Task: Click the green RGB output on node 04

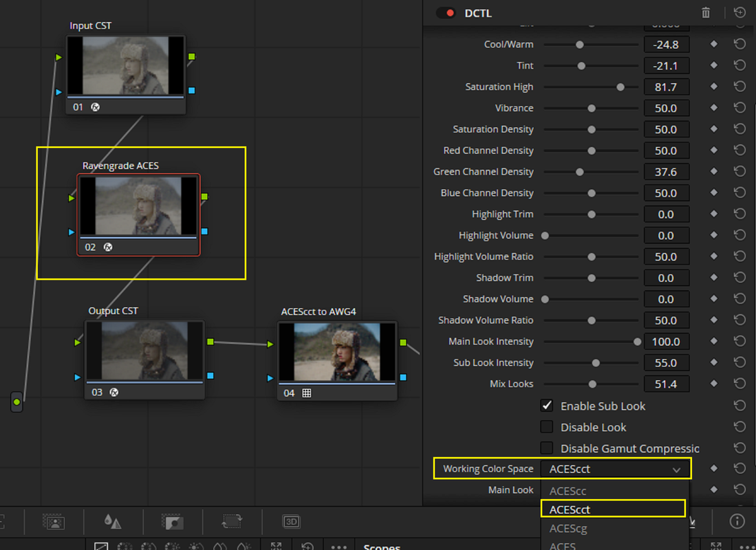Action: tap(403, 342)
